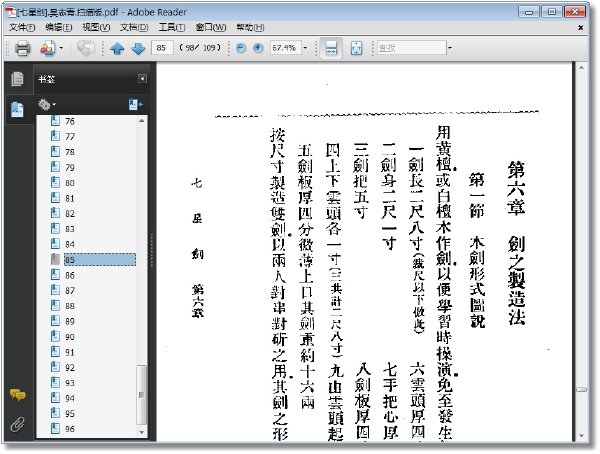Select bookmark 91
The image size is (600, 454).
tap(70, 352)
